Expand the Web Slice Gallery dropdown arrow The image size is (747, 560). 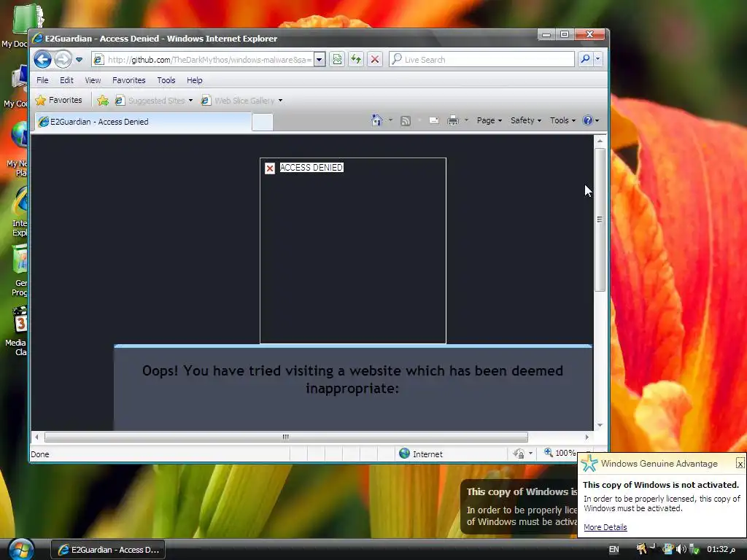(x=280, y=101)
